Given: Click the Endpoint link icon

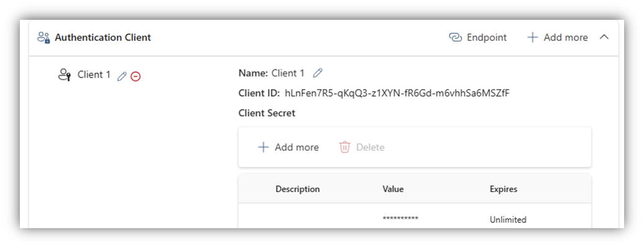Looking at the screenshot, I should [x=455, y=38].
